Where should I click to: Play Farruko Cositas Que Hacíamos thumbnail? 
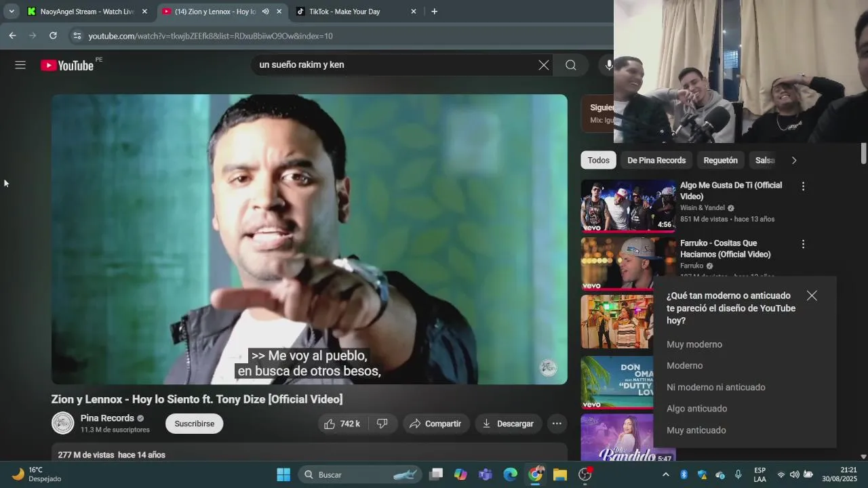[628, 264]
